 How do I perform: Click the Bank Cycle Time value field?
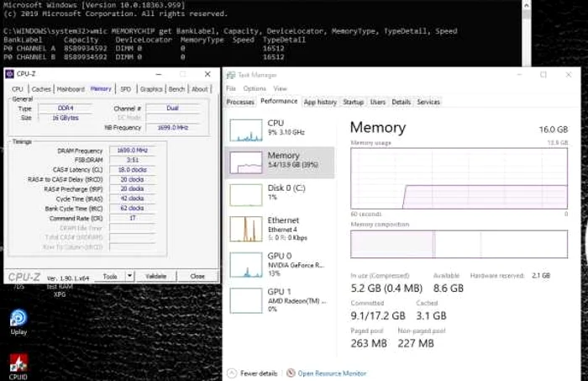click(x=133, y=209)
